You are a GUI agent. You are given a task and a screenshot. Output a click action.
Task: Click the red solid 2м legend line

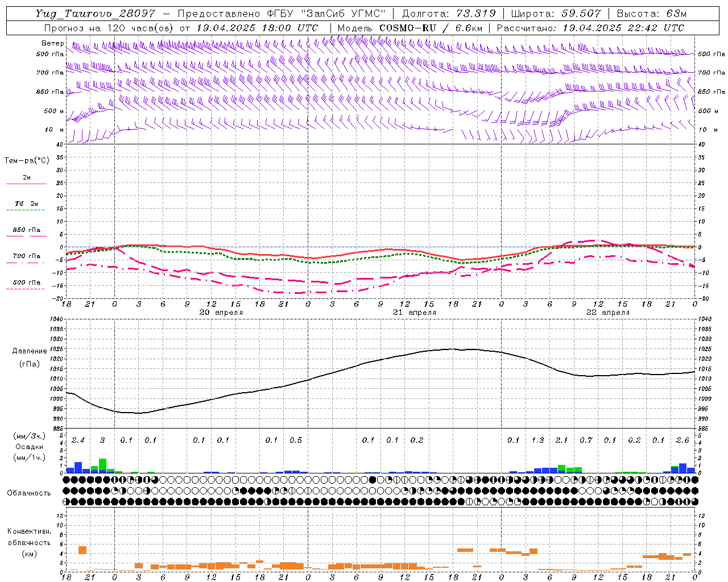(x=26, y=184)
